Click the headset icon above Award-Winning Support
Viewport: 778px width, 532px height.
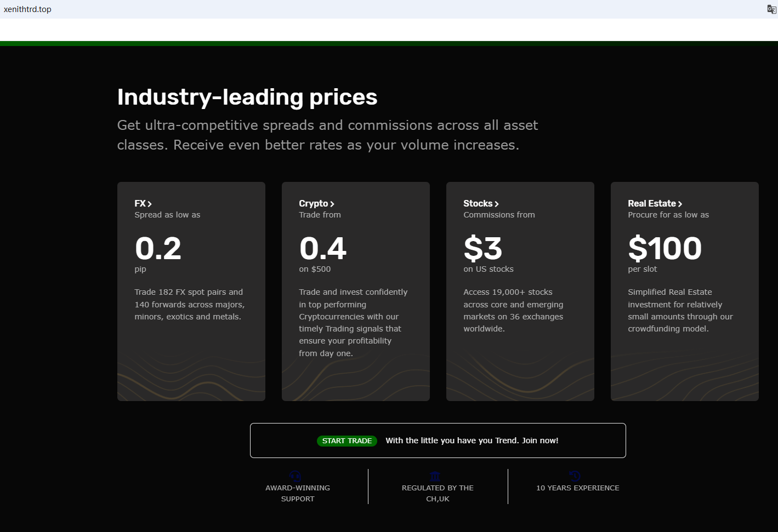(296, 476)
